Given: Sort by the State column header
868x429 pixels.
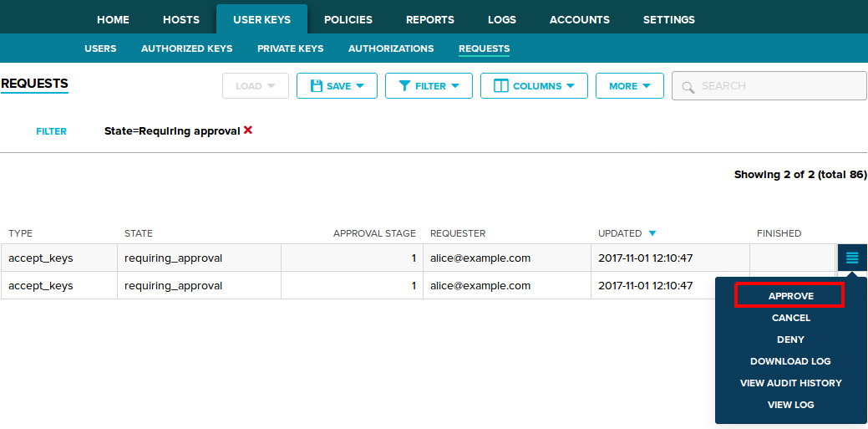Looking at the screenshot, I should (139, 233).
